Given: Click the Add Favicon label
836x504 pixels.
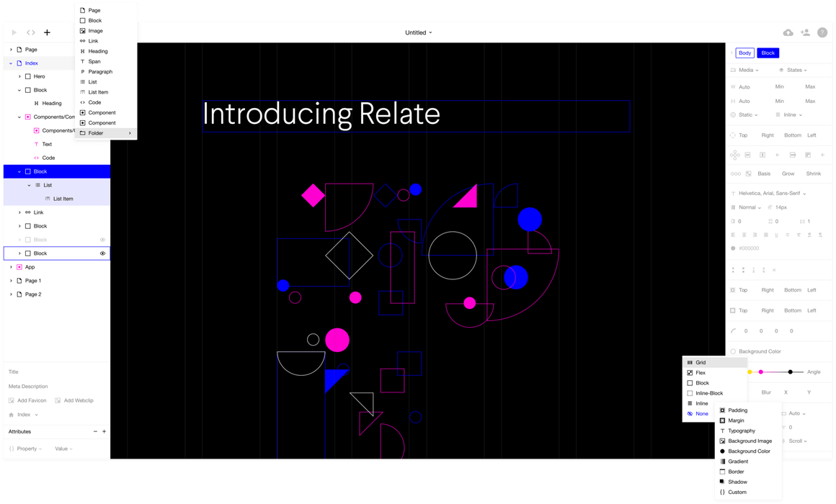Looking at the screenshot, I should 32,400.
